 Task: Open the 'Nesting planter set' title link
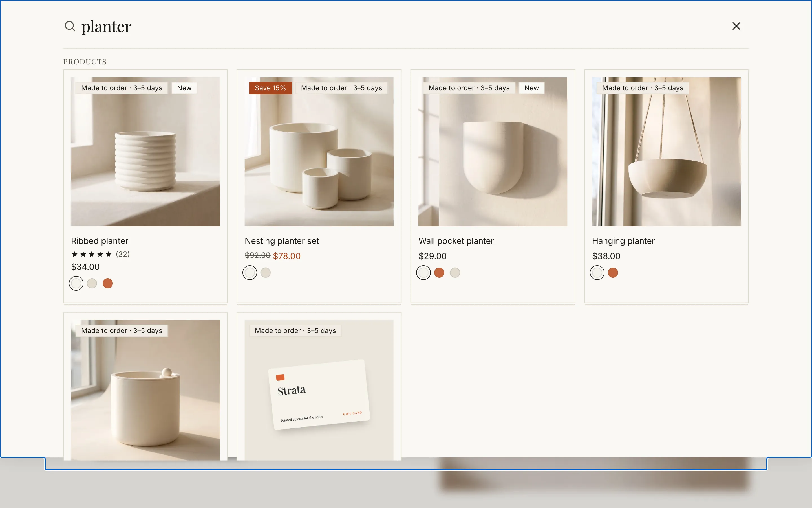click(x=282, y=241)
